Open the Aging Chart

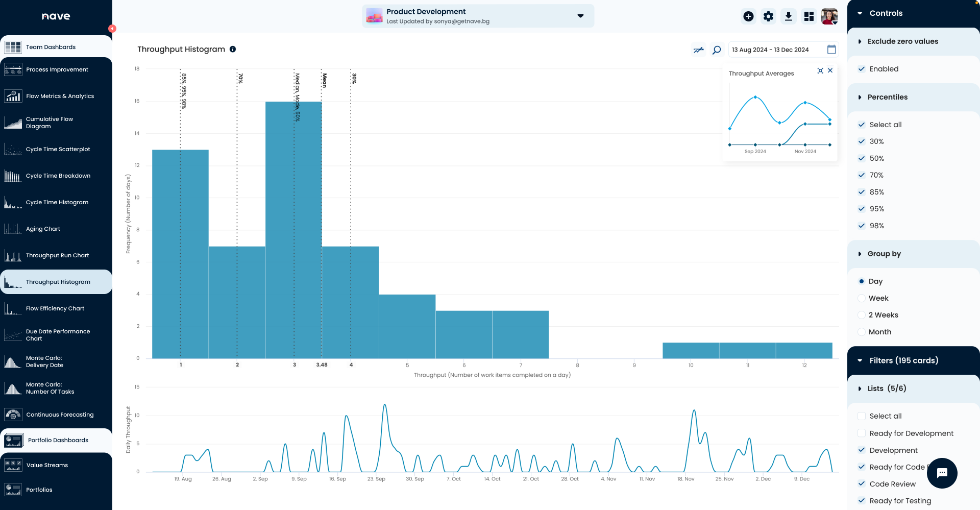(x=43, y=229)
